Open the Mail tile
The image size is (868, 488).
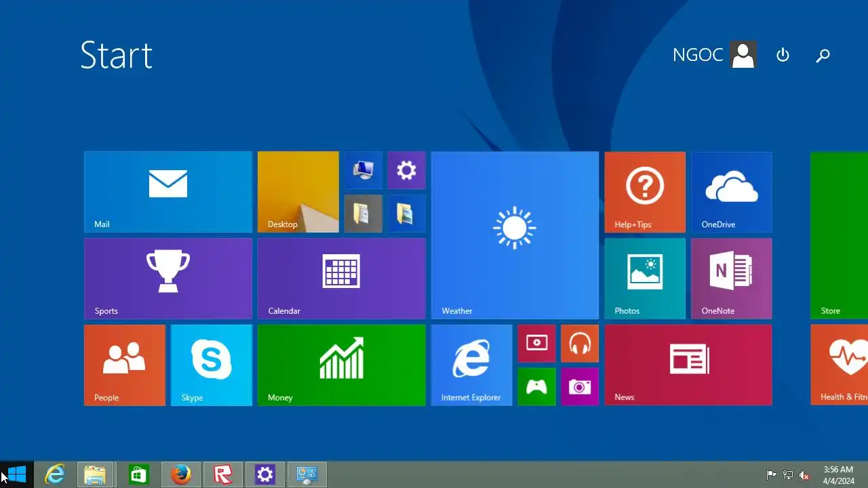(167, 192)
